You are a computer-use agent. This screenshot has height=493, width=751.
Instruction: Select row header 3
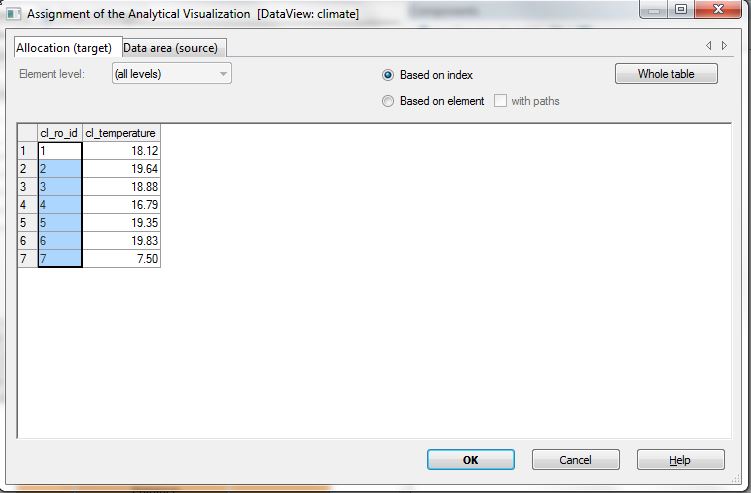click(x=28, y=187)
